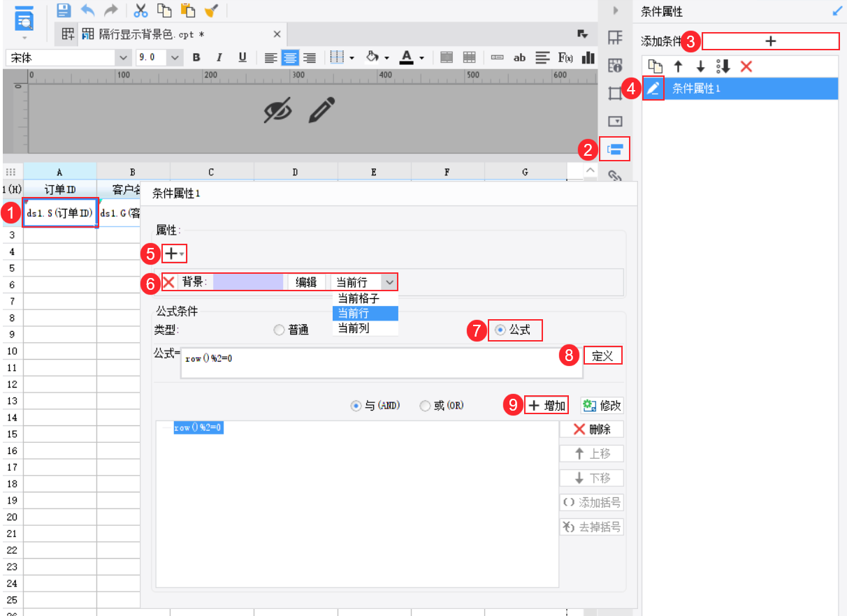Expand the font color A dropdown

click(x=421, y=58)
